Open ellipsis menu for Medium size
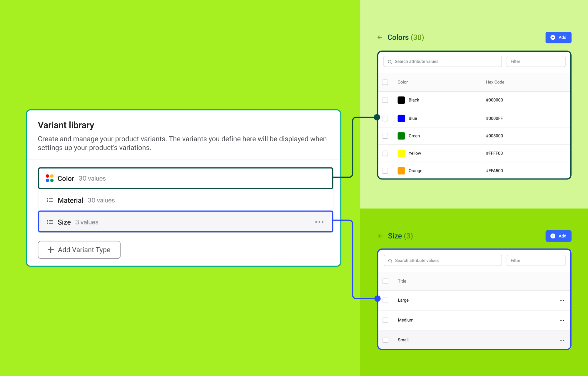This screenshot has width=588, height=376. point(562,320)
